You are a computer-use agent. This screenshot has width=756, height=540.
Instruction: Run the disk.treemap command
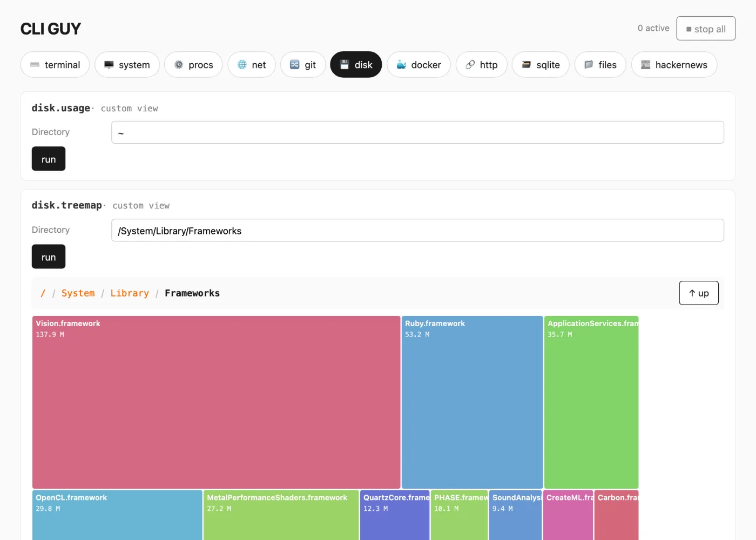(x=49, y=256)
